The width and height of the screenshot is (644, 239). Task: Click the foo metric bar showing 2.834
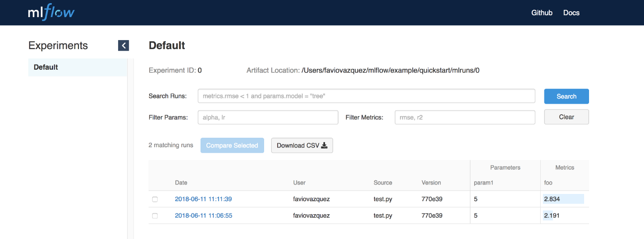click(563, 199)
